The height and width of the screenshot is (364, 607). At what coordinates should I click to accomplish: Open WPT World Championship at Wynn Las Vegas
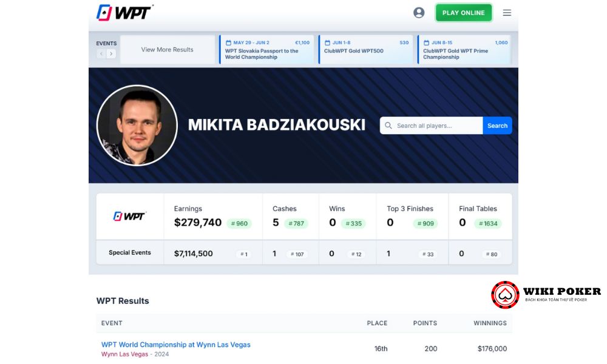point(176,344)
